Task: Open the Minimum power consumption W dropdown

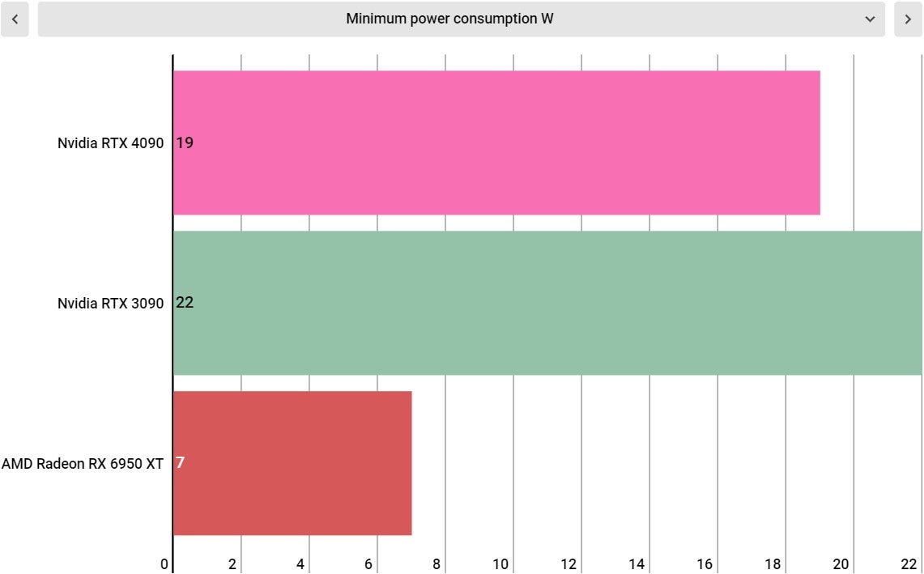Action: point(449,19)
